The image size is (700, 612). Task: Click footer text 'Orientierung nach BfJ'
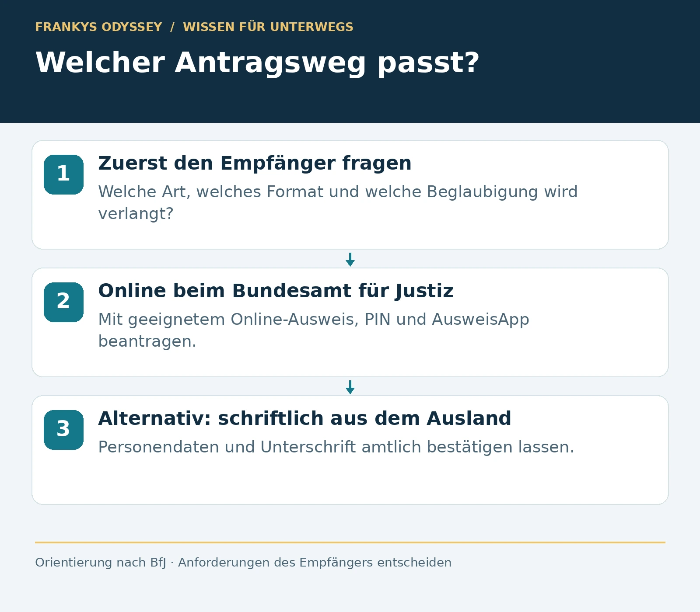coord(101,563)
